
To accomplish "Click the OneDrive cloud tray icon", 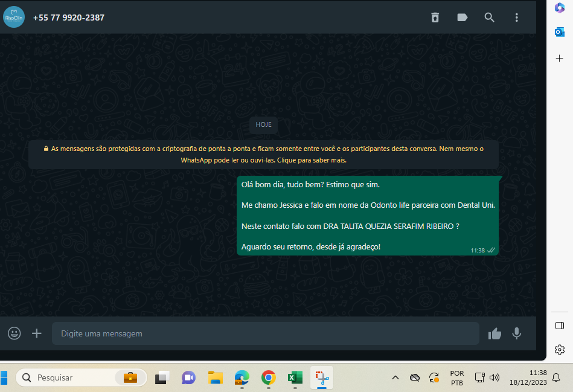I will click(x=415, y=378).
